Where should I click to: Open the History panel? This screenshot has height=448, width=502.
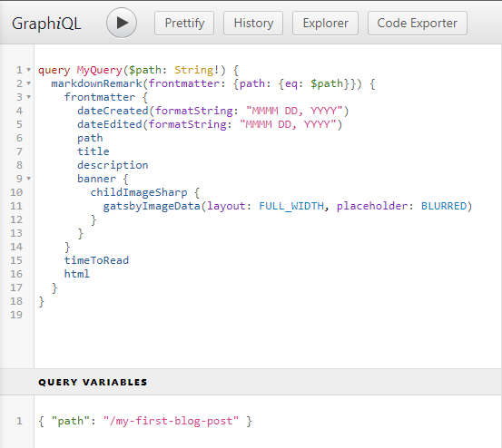(x=253, y=24)
